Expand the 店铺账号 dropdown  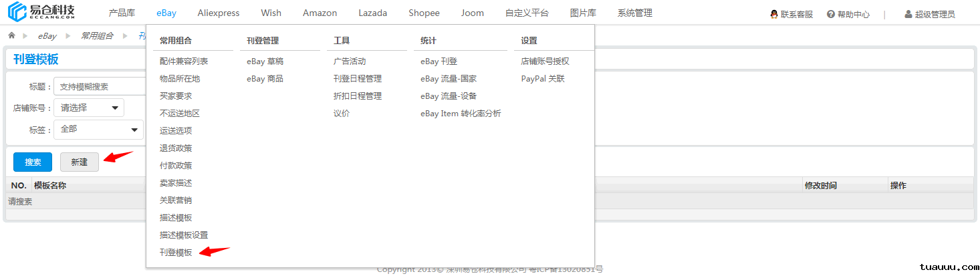(89, 108)
